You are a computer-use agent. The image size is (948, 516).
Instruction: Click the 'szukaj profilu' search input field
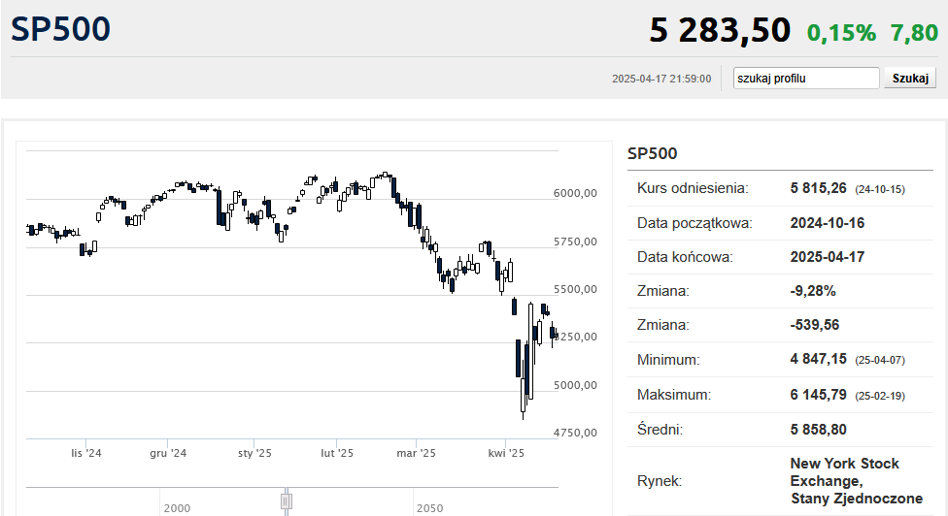(x=806, y=78)
